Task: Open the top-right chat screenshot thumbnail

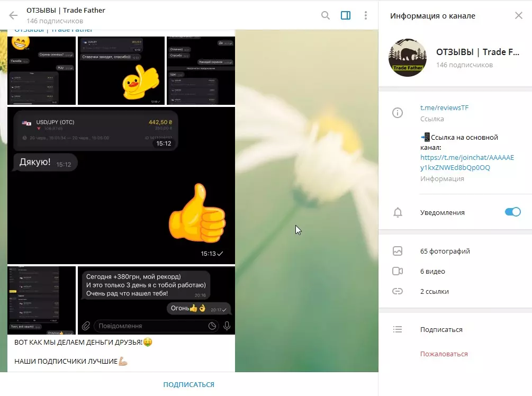Action: coord(201,70)
